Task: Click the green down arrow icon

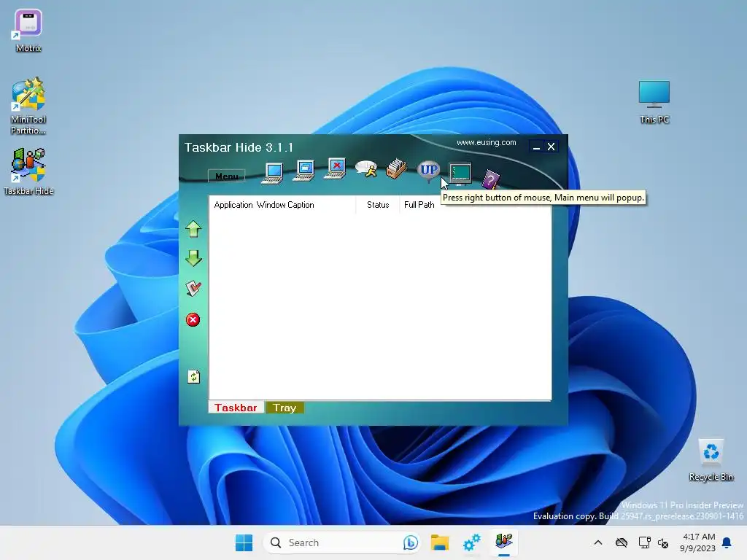Action: click(193, 258)
